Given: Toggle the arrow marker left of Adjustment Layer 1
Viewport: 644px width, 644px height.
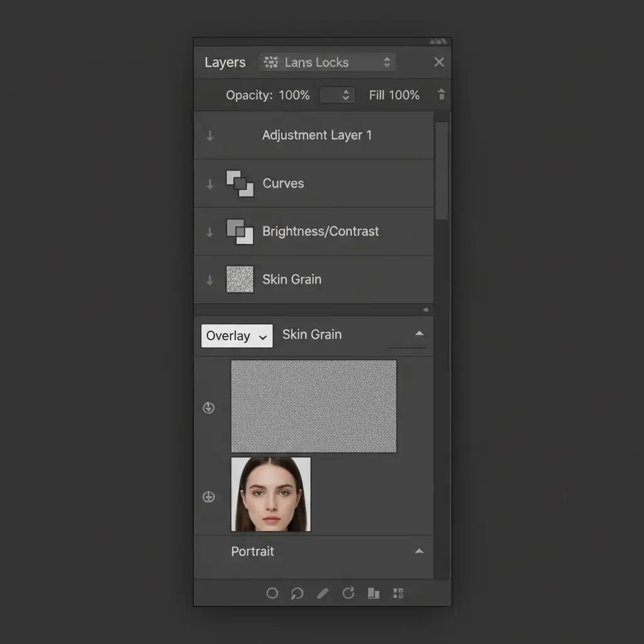Looking at the screenshot, I should click(x=210, y=136).
